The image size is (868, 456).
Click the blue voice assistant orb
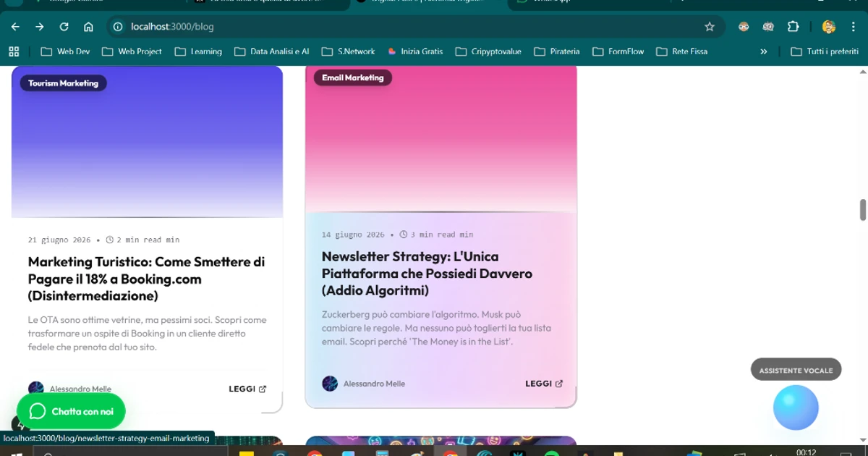click(796, 408)
